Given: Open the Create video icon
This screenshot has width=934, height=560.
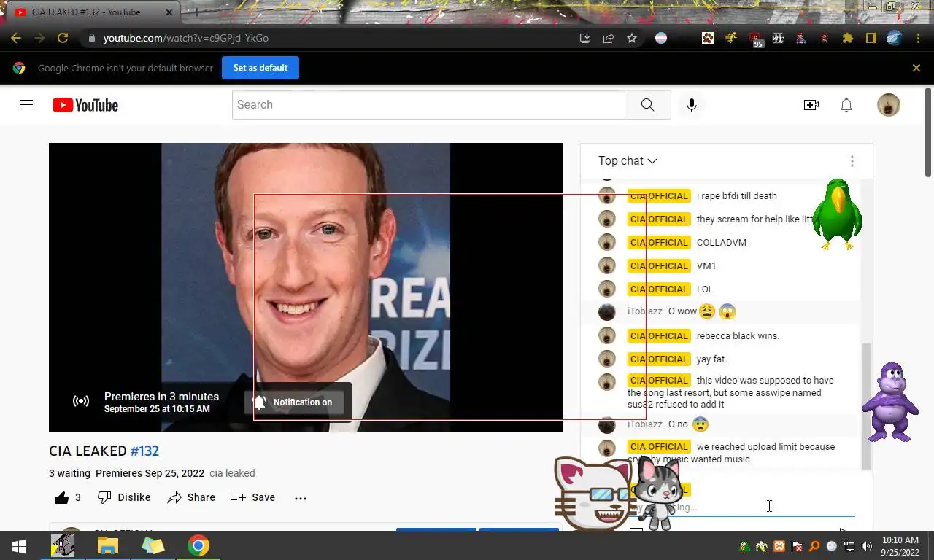Looking at the screenshot, I should pyautogui.click(x=811, y=105).
